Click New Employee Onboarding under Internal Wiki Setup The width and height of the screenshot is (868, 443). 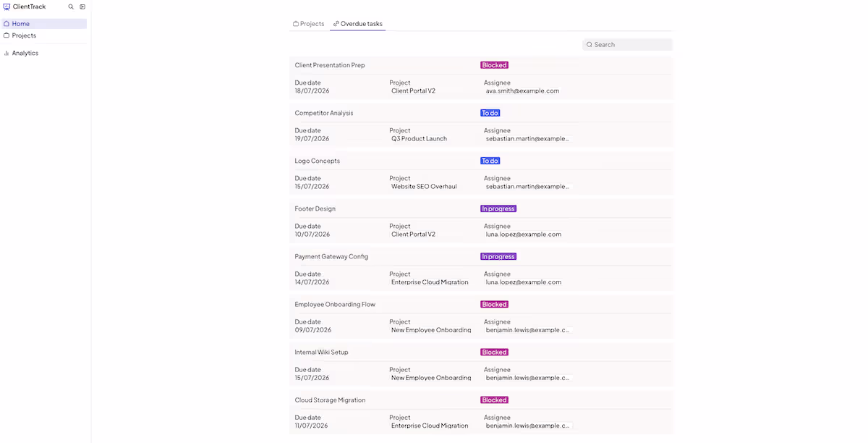click(x=431, y=378)
